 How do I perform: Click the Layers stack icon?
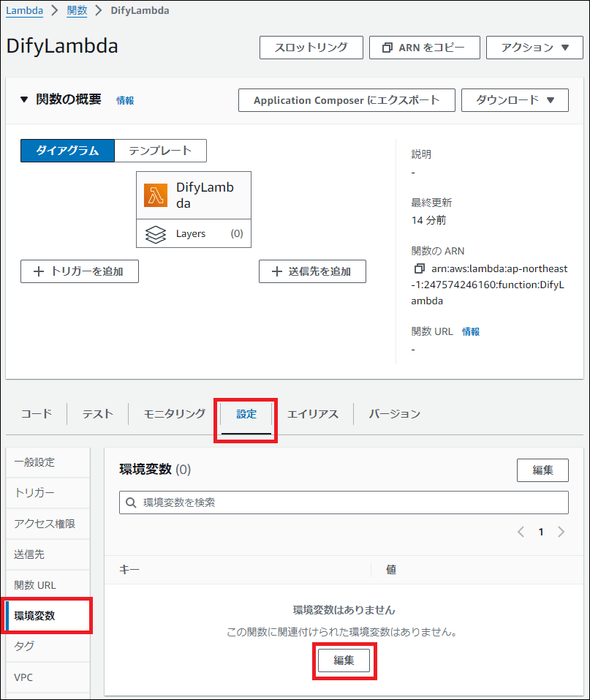click(x=156, y=234)
